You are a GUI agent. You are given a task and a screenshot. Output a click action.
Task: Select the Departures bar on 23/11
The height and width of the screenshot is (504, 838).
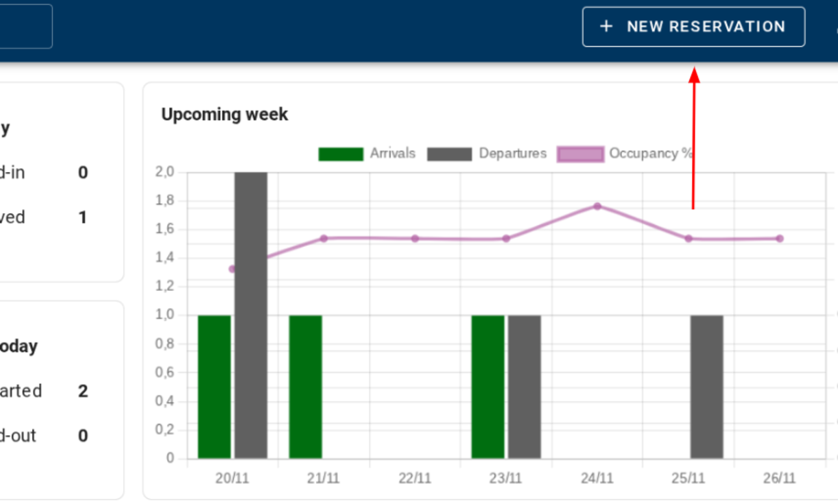(525, 386)
